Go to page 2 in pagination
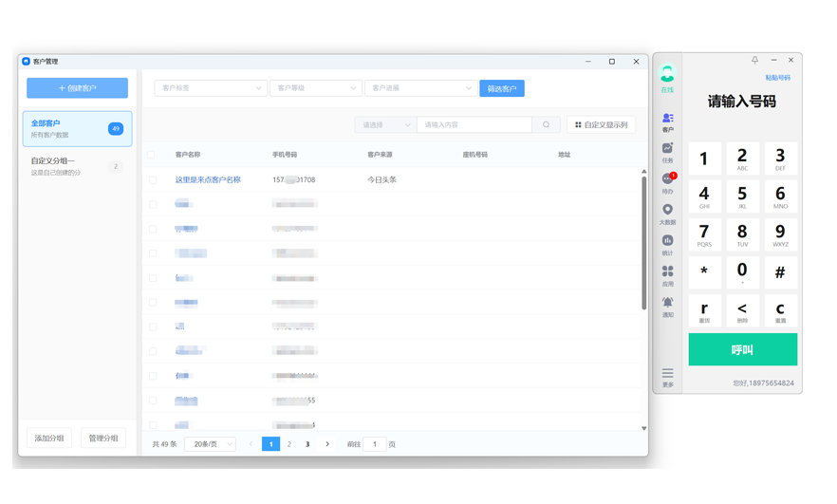The width and height of the screenshot is (837, 504). [x=289, y=444]
